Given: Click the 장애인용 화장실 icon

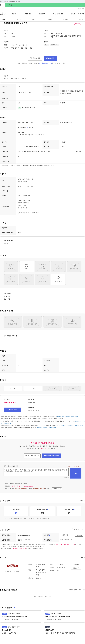Looking at the screenshot, I should 52,322.
